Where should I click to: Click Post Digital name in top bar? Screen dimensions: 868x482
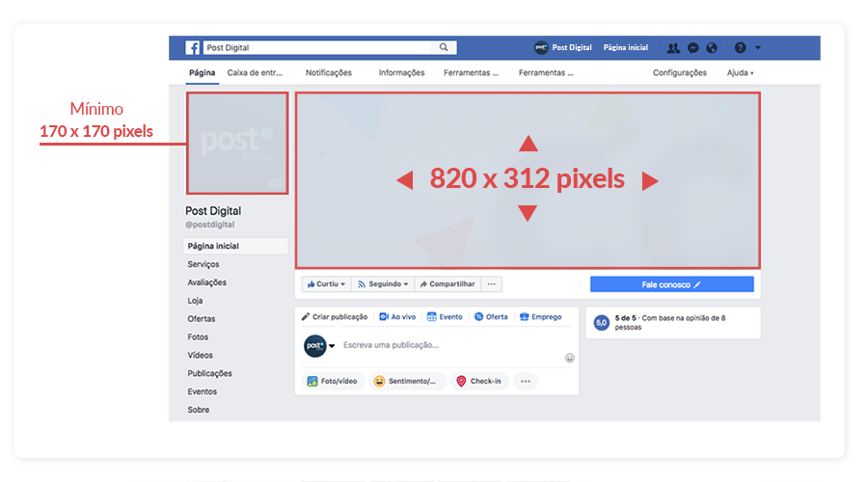[x=572, y=47]
